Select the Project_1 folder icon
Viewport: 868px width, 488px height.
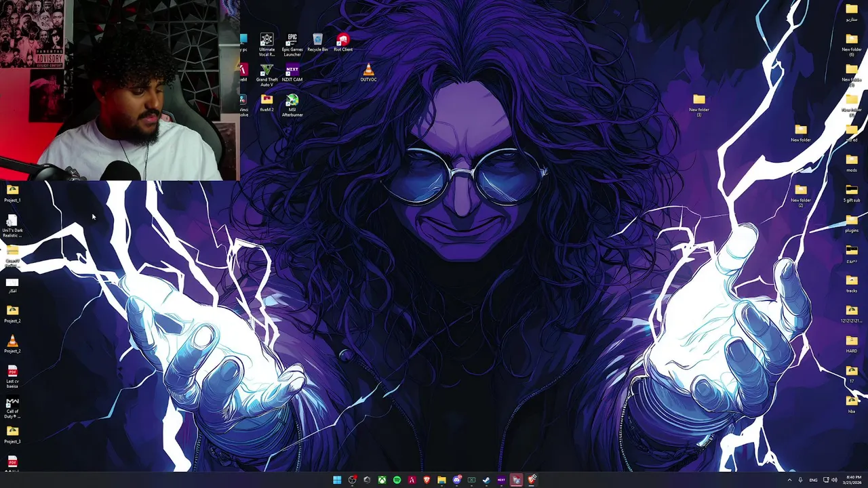tap(12, 194)
